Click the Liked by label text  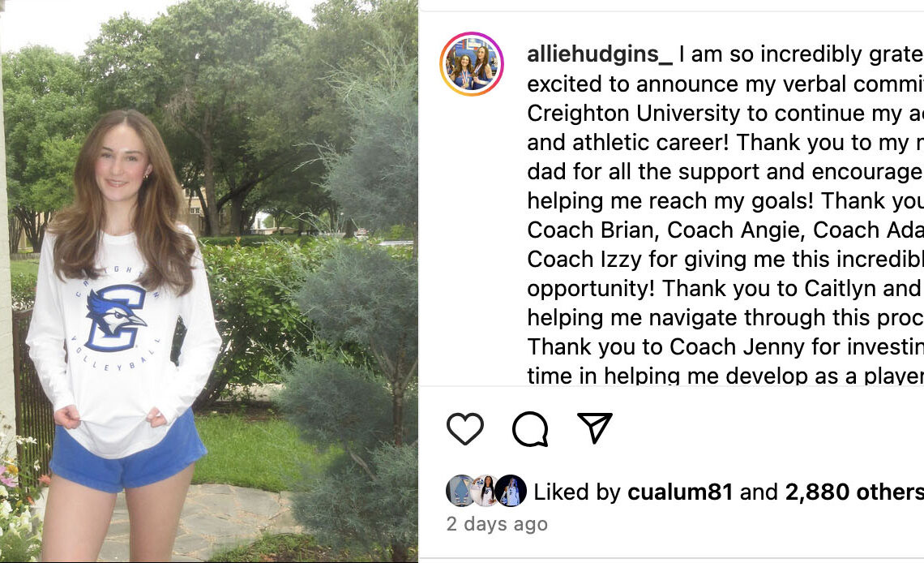(577, 492)
